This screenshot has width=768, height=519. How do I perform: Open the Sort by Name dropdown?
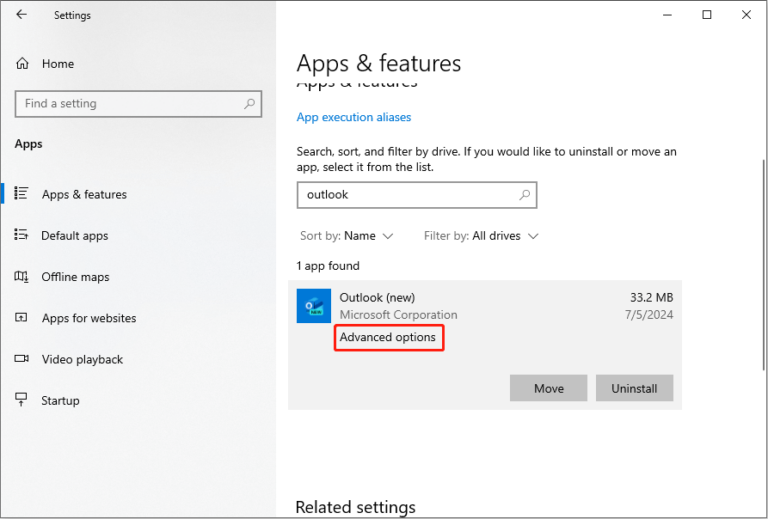(346, 236)
